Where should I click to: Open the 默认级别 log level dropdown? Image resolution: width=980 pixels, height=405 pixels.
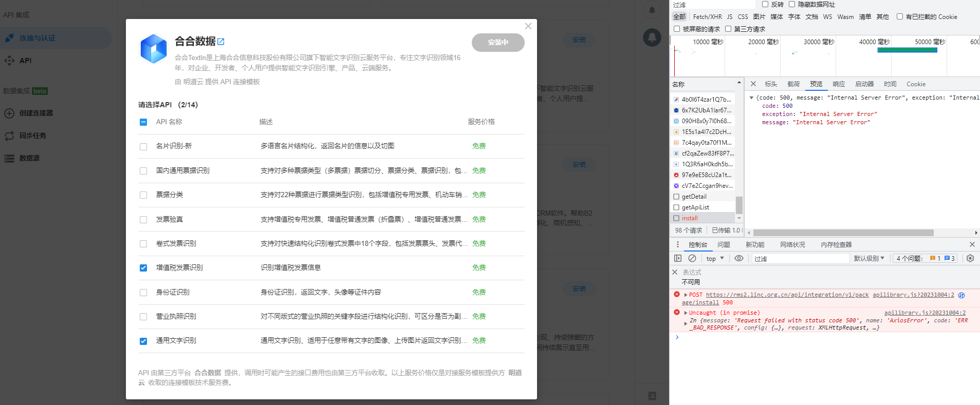point(869,258)
